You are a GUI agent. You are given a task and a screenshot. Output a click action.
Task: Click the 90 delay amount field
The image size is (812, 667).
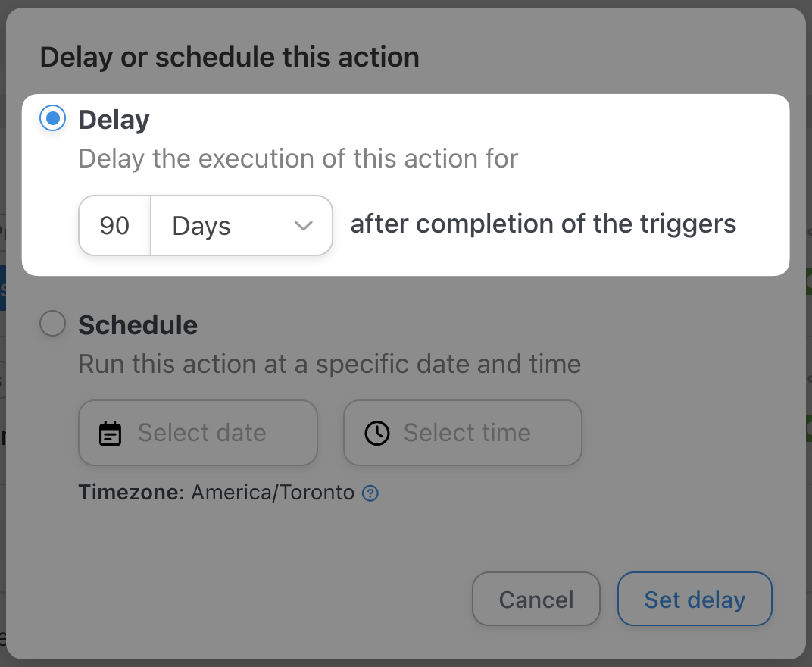[115, 226]
